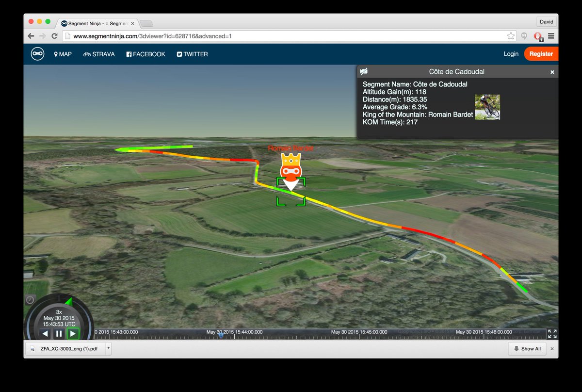Click the David profile button
This screenshot has height=392, width=582.
coord(547,22)
